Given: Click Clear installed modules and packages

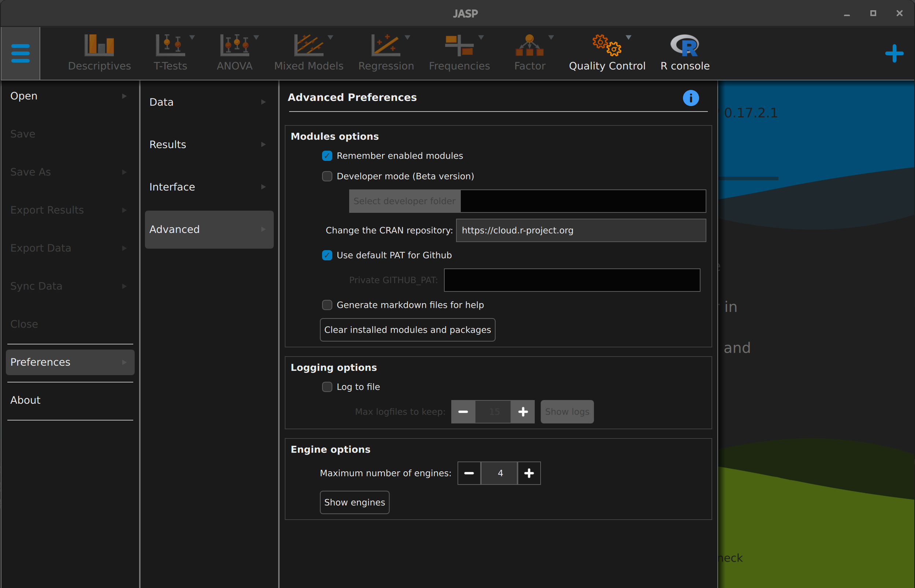Looking at the screenshot, I should [407, 329].
